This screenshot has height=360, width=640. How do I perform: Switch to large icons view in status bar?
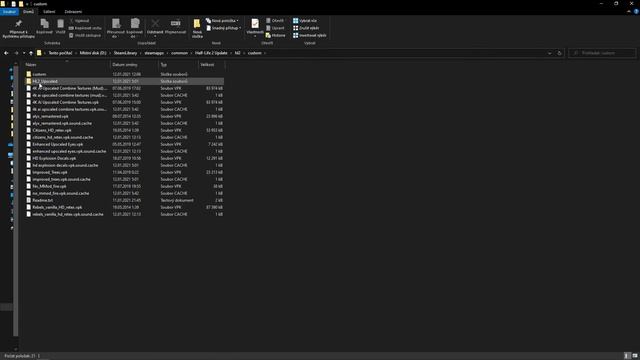pos(635,356)
